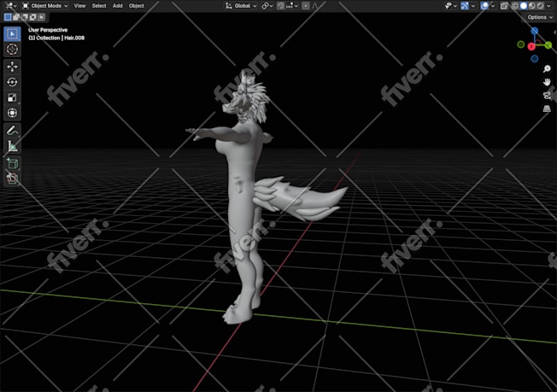Open the Select menu
Screen dimensions: 557x392
[x=99, y=6]
